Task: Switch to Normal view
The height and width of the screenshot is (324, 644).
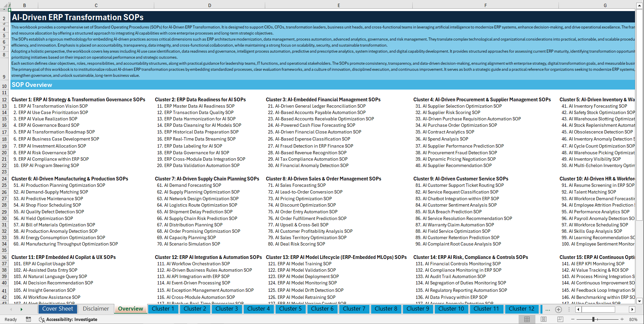Action: pos(527,319)
